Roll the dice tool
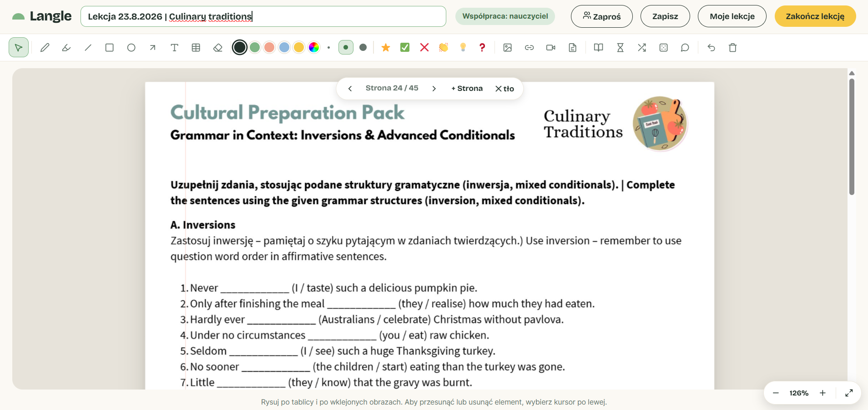Viewport: 868px width, 410px height. point(664,47)
